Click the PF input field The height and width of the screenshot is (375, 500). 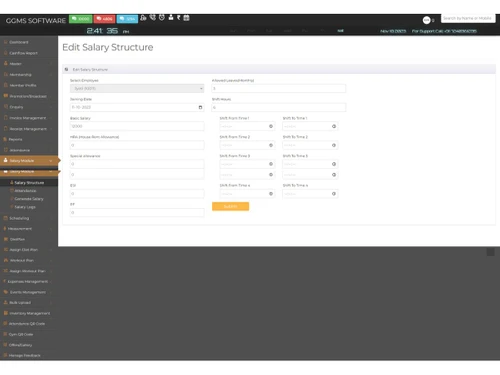coord(137,213)
